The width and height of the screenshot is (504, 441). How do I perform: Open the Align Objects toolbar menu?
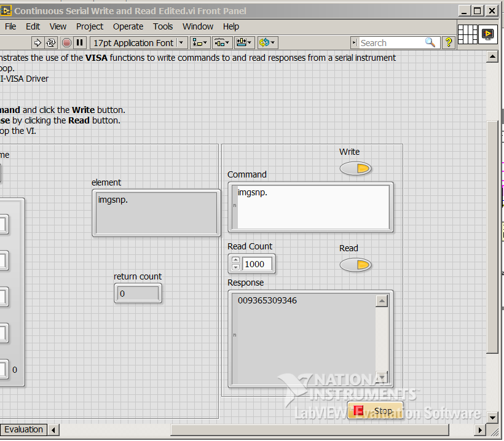(x=200, y=43)
